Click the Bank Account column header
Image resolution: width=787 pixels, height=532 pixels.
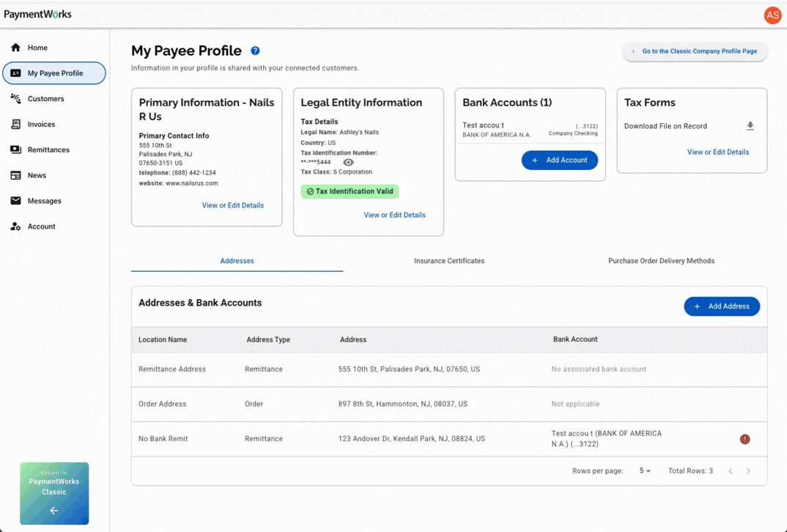click(x=575, y=340)
